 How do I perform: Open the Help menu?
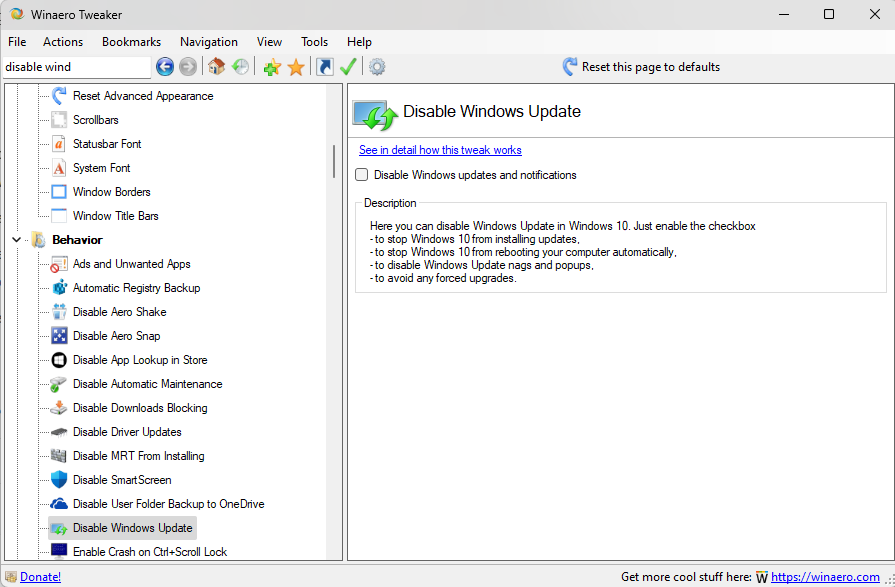click(x=359, y=42)
